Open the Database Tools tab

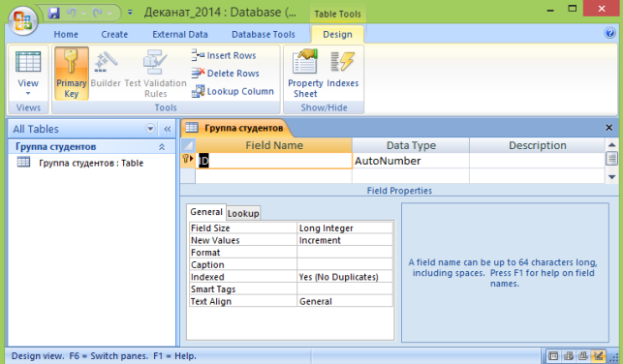pyautogui.click(x=263, y=35)
